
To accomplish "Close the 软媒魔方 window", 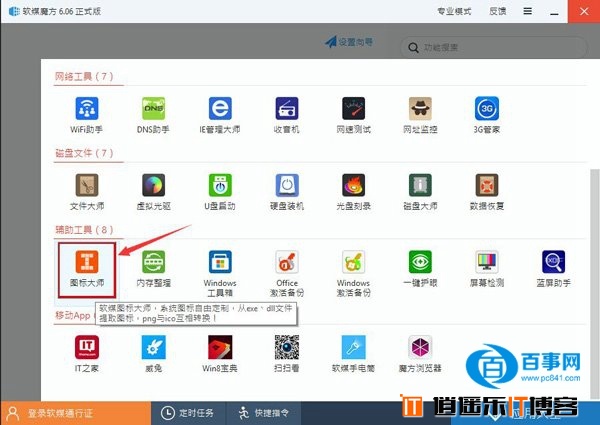I will point(584,11).
